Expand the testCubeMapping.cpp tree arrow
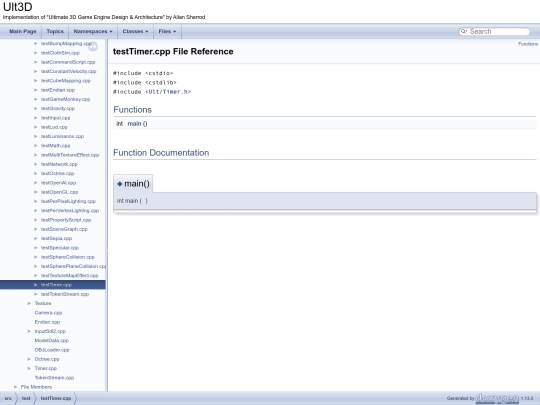The width and height of the screenshot is (540, 405). [x=35, y=81]
